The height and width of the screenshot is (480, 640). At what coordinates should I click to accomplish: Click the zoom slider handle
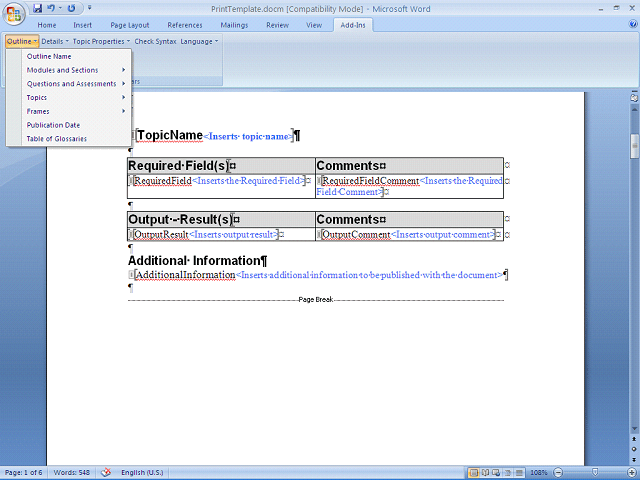coord(595,473)
